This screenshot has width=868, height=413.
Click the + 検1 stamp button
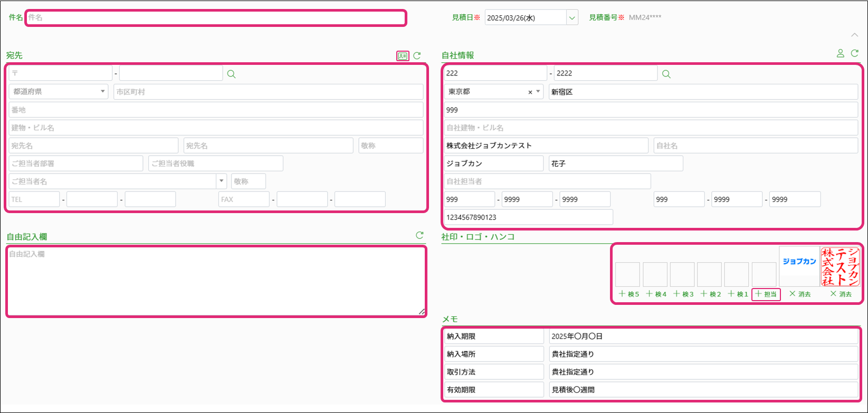point(738,294)
